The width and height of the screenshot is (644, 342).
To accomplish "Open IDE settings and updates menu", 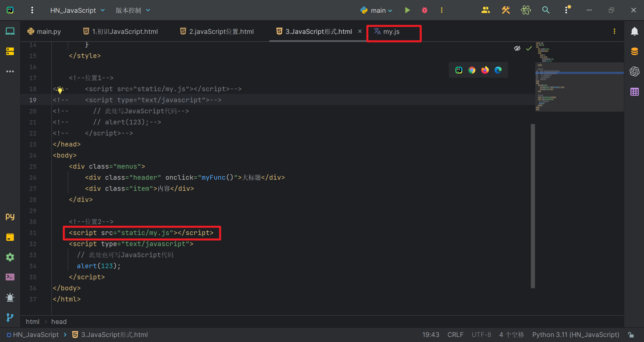I will click(x=567, y=10).
